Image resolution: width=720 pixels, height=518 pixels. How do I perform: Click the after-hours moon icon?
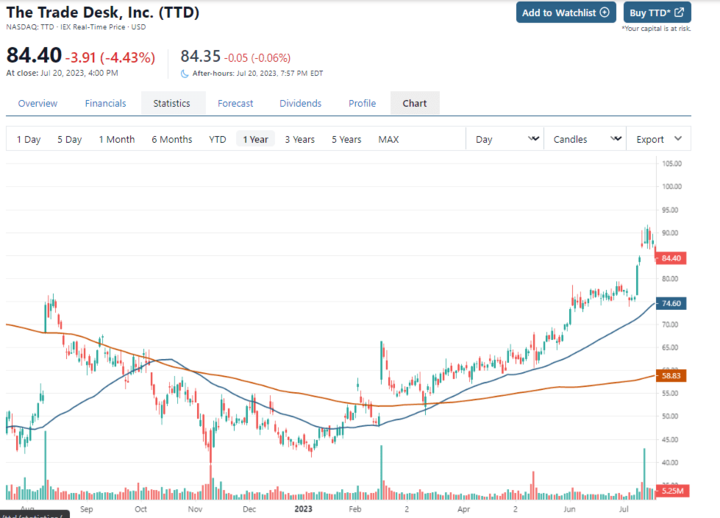[x=185, y=73]
